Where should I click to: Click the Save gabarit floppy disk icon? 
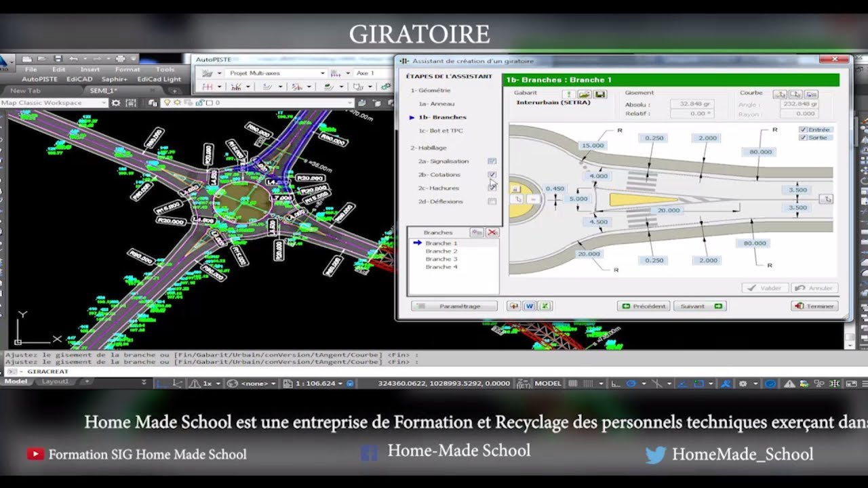pyautogui.click(x=599, y=94)
